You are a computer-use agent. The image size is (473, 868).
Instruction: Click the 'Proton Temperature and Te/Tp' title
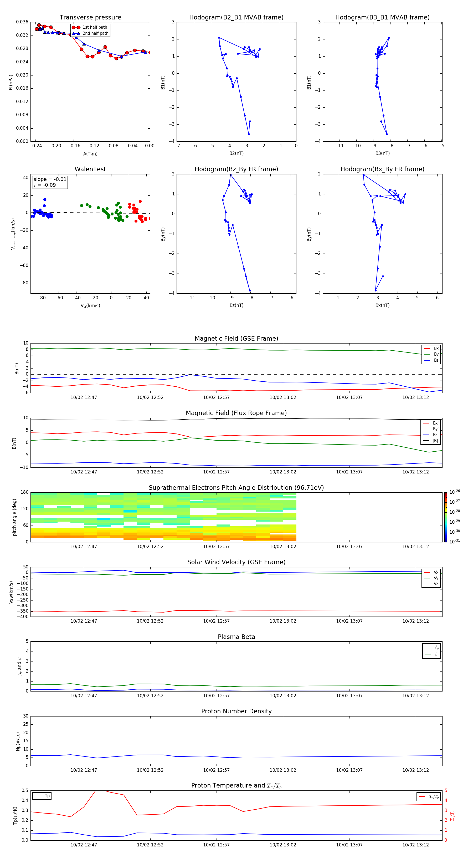[236, 785]
